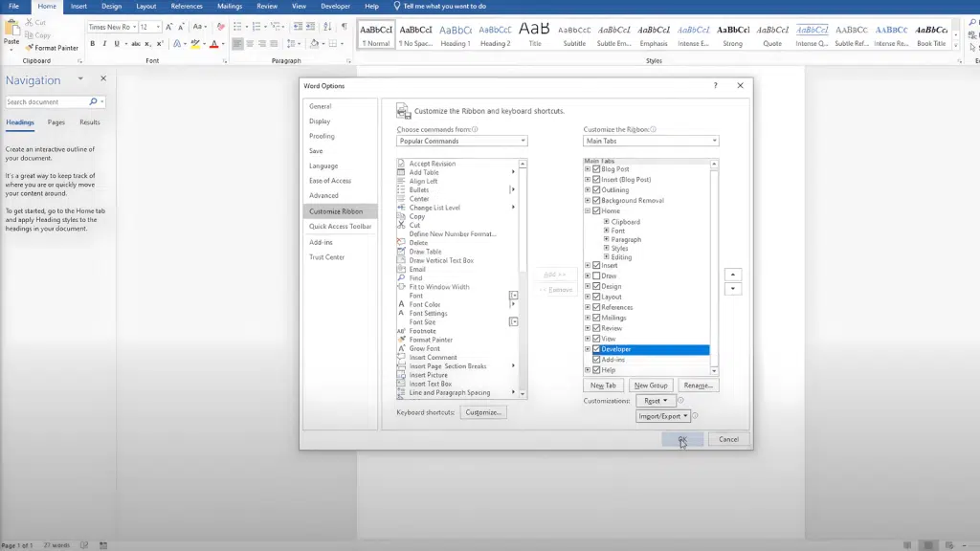Image resolution: width=980 pixels, height=551 pixels.
Task: Expand the Home tree item
Action: click(590, 210)
